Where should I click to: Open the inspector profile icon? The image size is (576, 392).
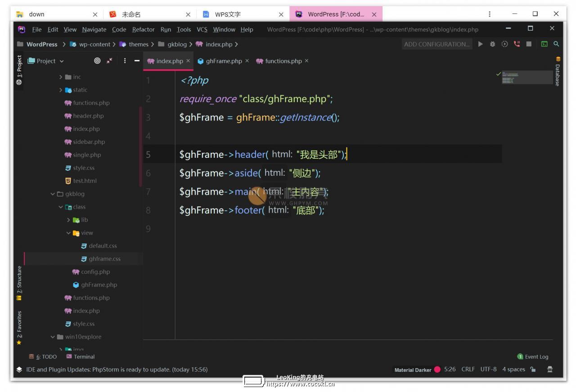[x=550, y=370]
